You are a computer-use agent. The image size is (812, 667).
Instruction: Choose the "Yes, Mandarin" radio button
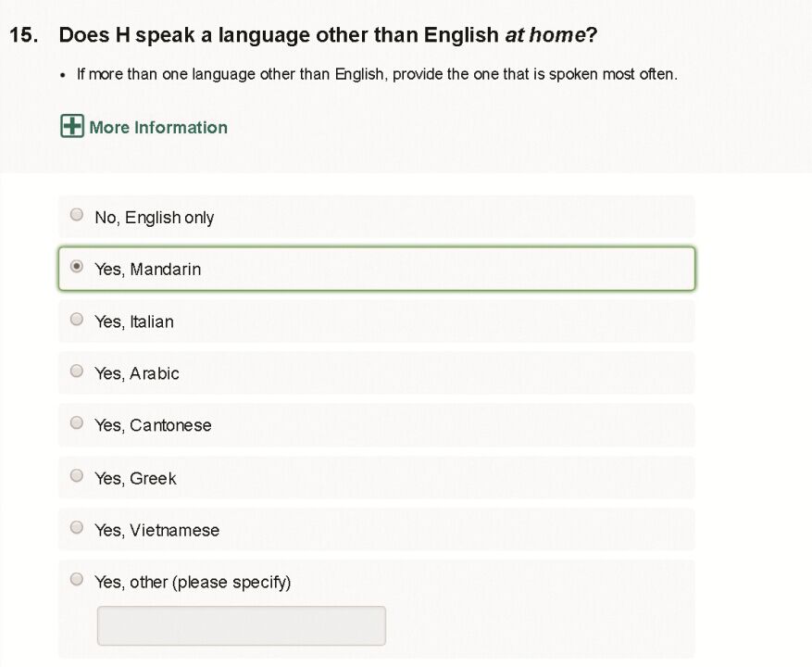[x=77, y=267]
